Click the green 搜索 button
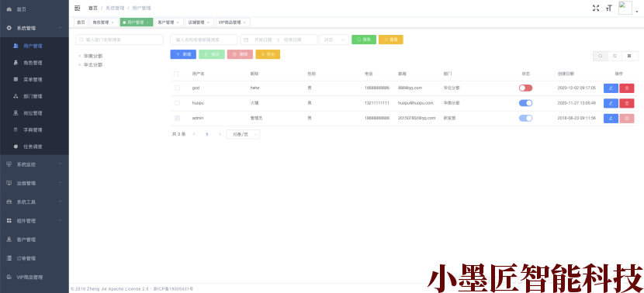Image resolution: width=644 pixels, height=293 pixels. tap(364, 40)
